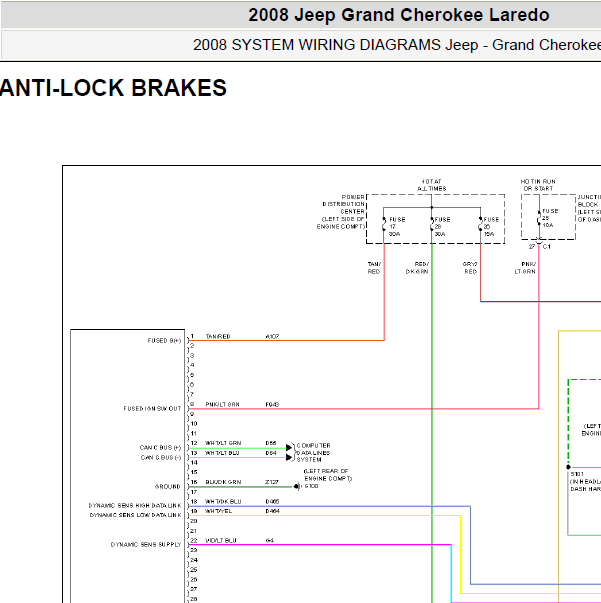Click the stacked 'TAN/ RED' label under Fuse 17

374,268
